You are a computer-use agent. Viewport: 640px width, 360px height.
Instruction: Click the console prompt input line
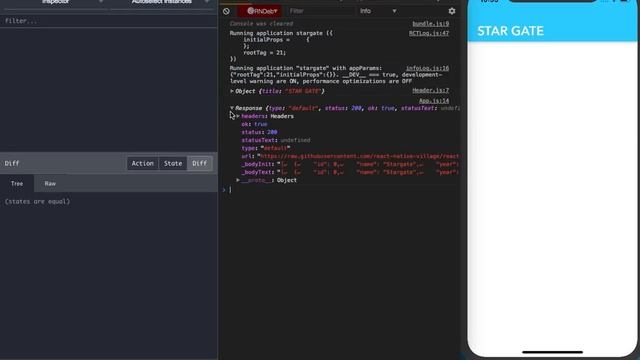pos(341,190)
